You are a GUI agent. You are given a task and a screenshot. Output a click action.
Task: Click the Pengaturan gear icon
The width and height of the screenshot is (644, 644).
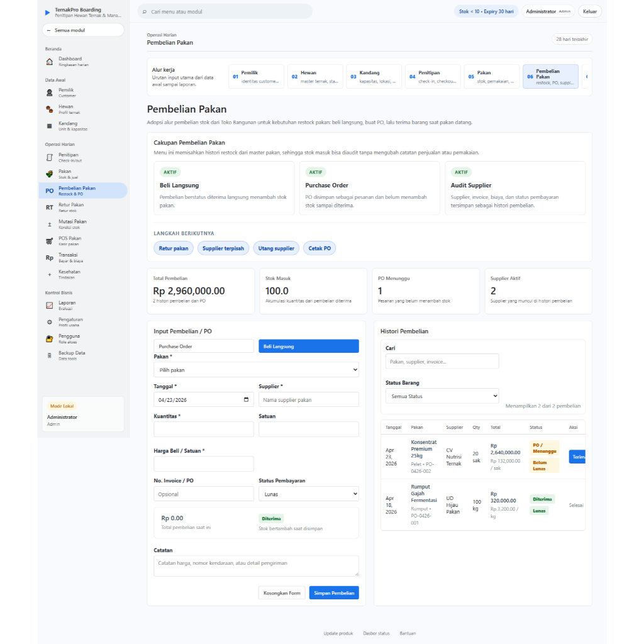pos(49,323)
